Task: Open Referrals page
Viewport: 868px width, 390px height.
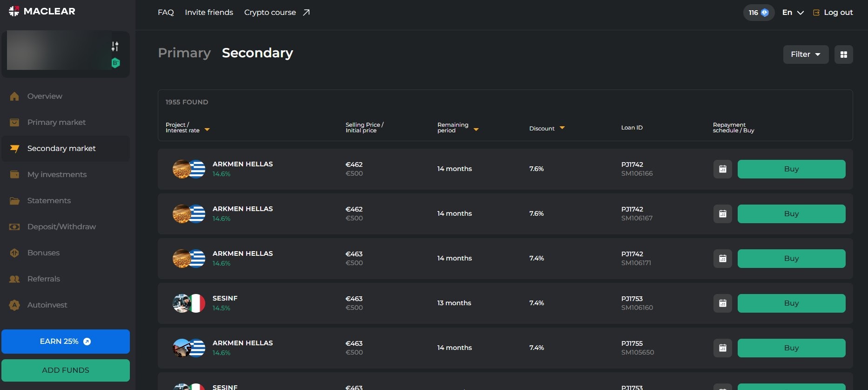Action: point(66,279)
